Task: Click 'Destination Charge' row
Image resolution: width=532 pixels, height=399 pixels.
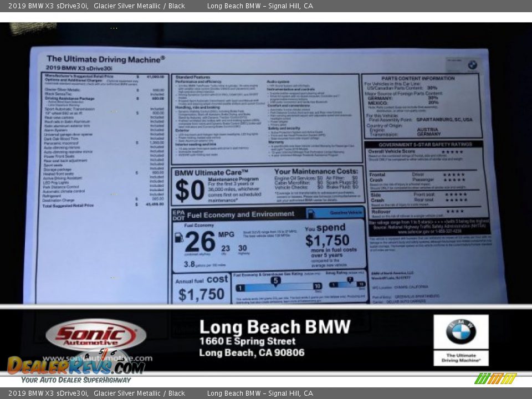Action: pos(103,200)
